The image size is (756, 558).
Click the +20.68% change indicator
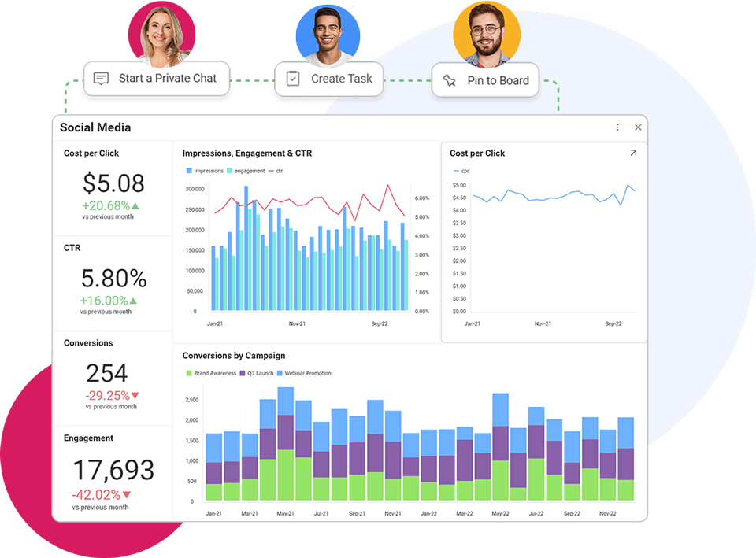pyautogui.click(x=106, y=205)
